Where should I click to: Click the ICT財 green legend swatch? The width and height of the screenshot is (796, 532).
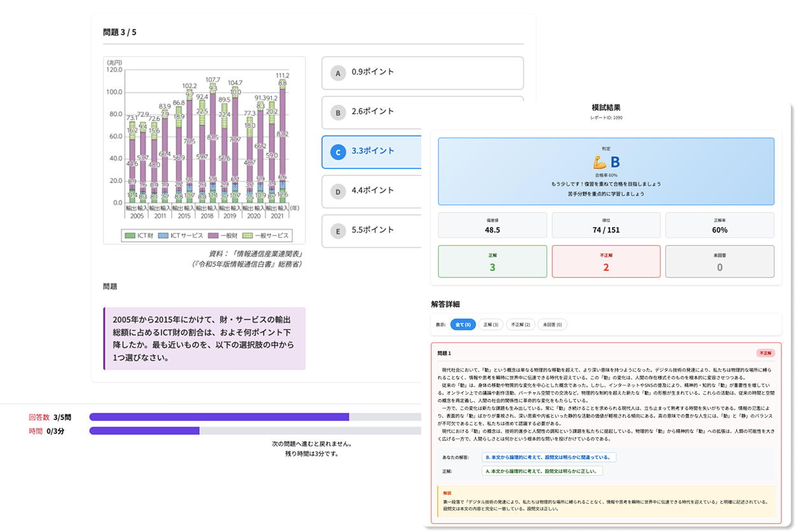tap(129, 235)
